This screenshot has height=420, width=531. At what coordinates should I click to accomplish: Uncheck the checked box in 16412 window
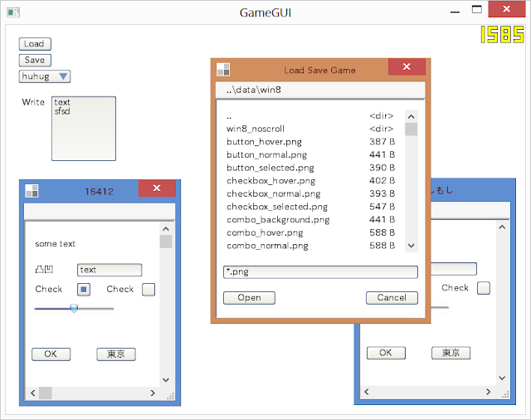[84, 290]
